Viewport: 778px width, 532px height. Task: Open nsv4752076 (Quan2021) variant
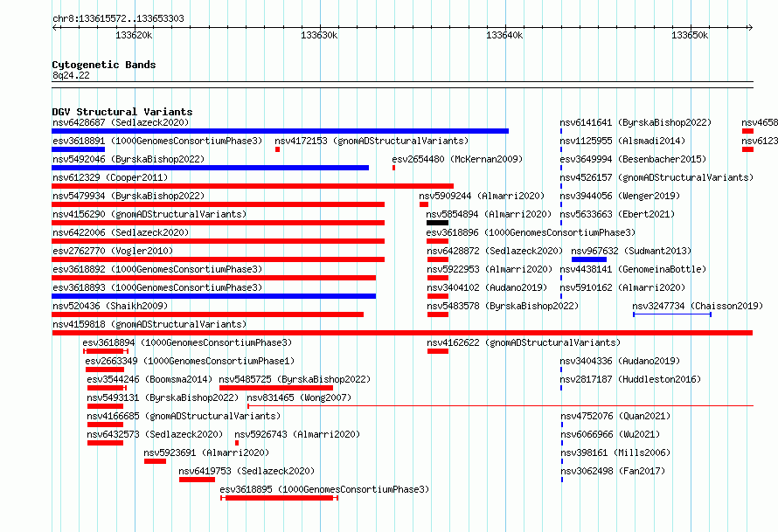pyautogui.click(x=615, y=416)
